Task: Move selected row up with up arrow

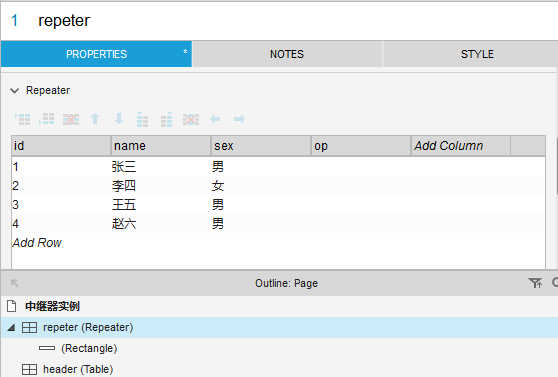Action: (x=95, y=119)
